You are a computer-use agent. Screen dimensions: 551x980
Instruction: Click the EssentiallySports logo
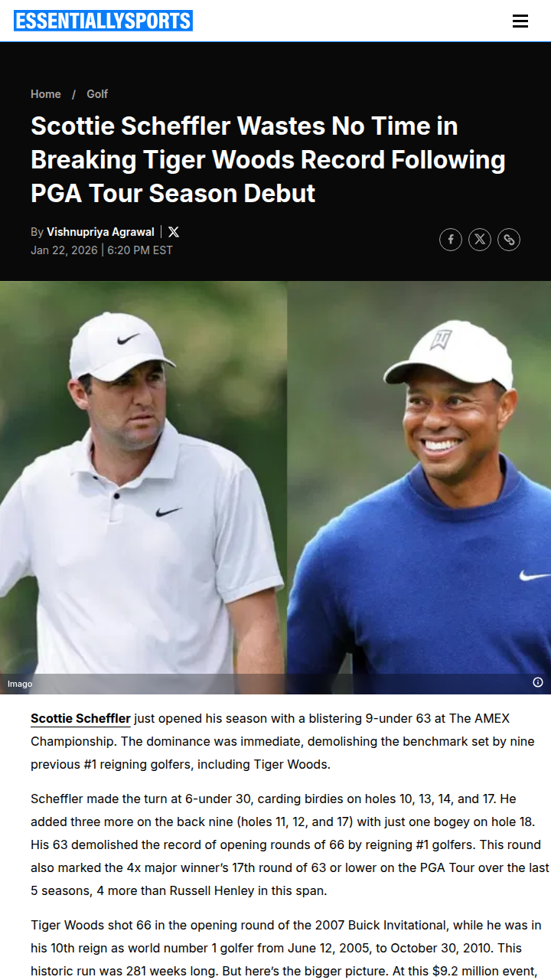click(103, 21)
